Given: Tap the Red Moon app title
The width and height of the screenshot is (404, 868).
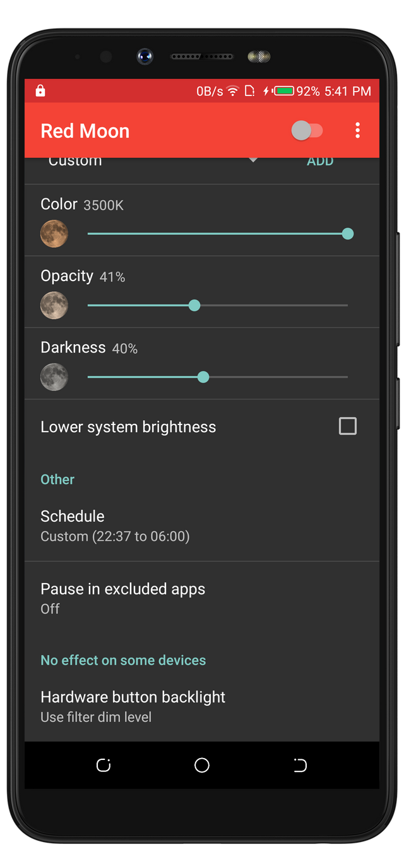Looking at the screenshot, I should pos(85,131).
